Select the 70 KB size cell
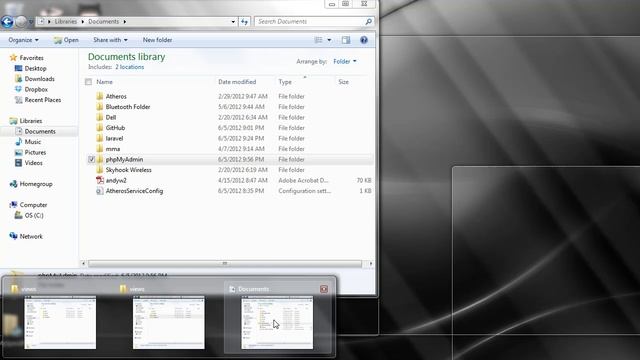This screenshot has width=640, height=360. pyautogui.click(x=364, y=180)
